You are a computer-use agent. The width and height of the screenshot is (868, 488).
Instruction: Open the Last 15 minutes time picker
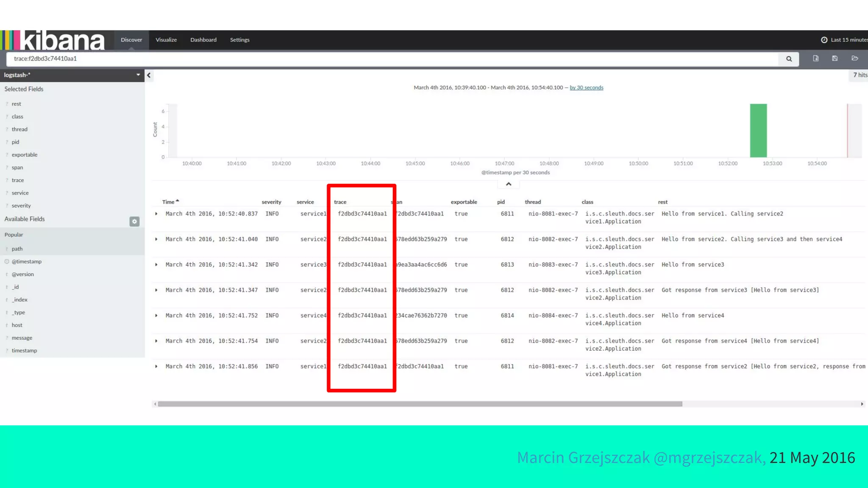844,40
